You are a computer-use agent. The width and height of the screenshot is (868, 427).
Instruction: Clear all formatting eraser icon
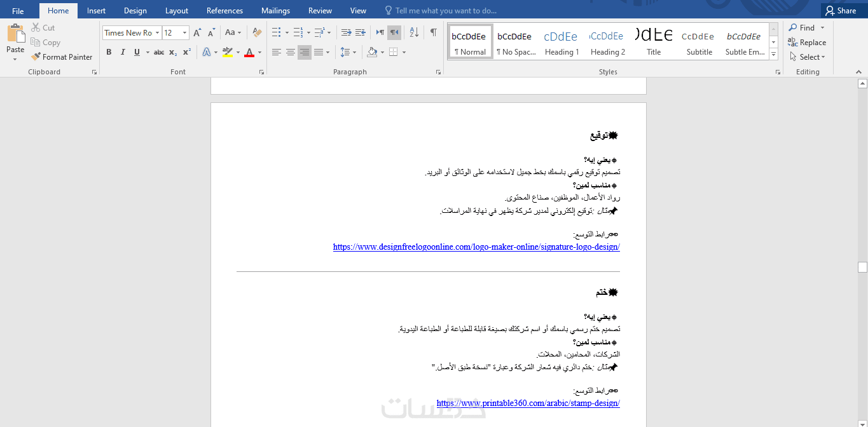coord(257,32)
